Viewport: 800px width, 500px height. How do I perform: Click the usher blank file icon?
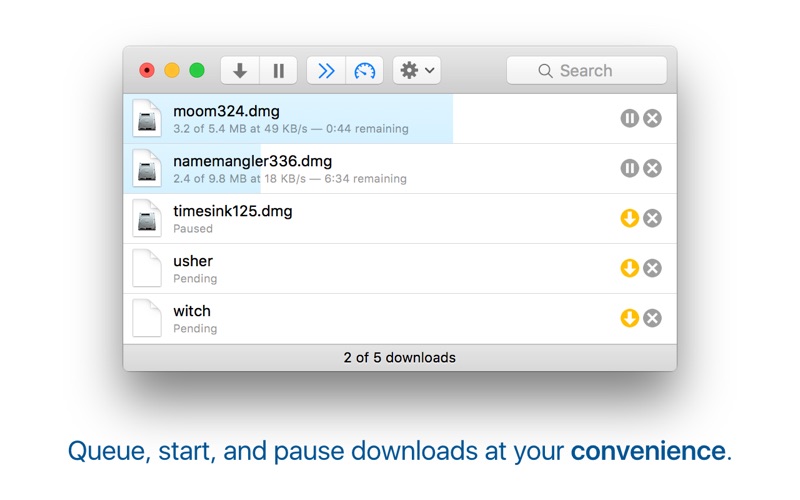click(147, 268)
